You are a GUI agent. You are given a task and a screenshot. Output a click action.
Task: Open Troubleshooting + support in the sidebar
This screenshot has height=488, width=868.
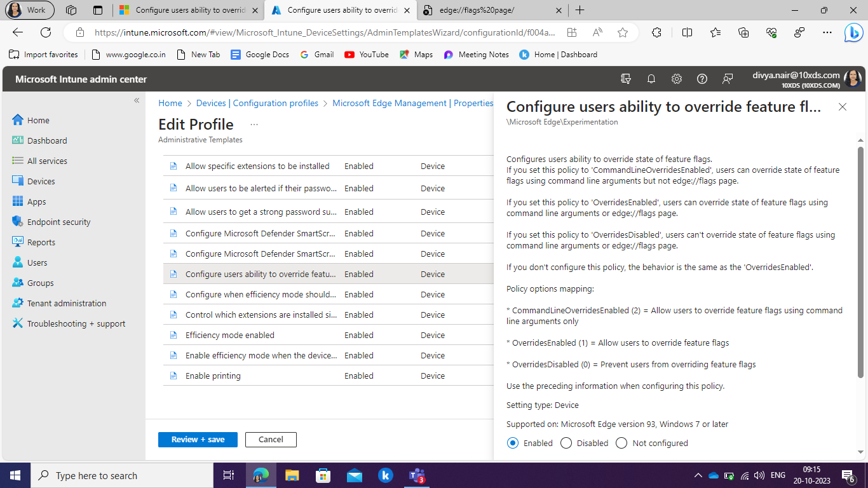(69, 323)
